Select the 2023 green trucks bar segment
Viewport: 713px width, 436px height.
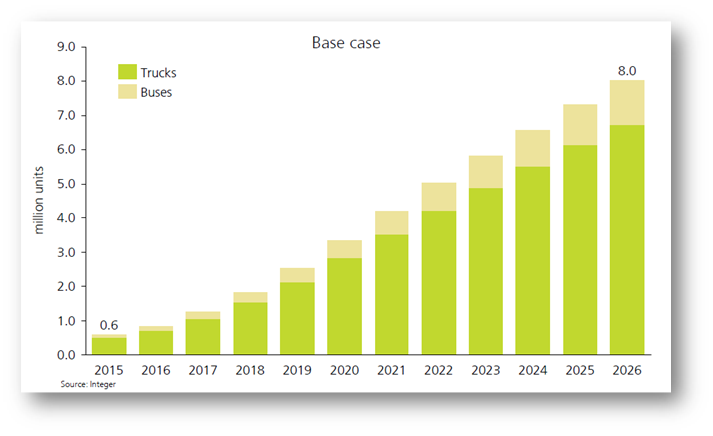pyautogui.click(x=486, y=271)
